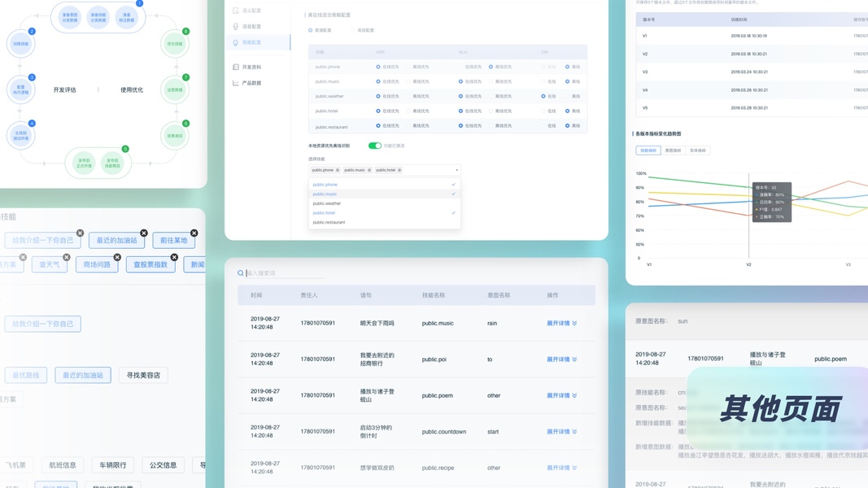Click the 运营数据 green step circle
The width and height of the screenshot is (868, 488).
tap(175, 89)
